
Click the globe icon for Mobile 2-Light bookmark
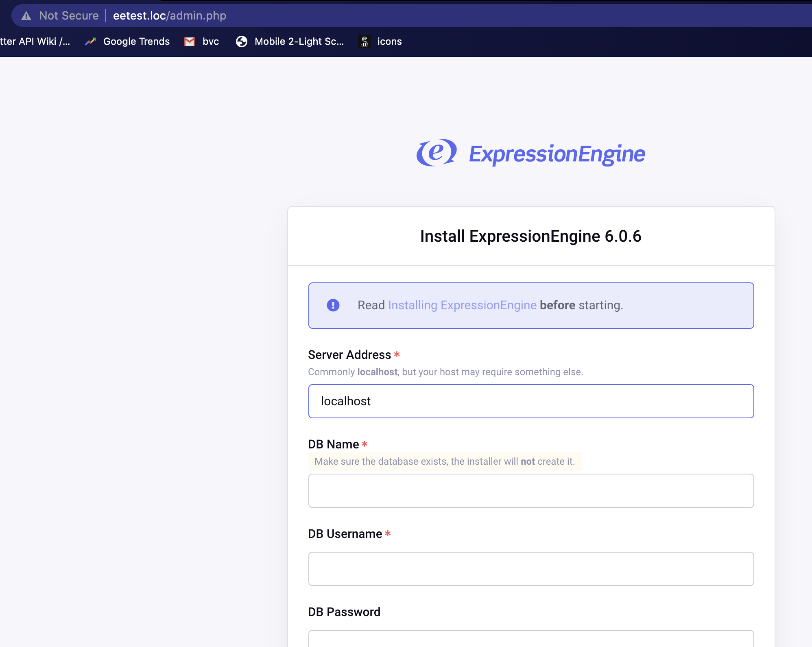[242, 42]
